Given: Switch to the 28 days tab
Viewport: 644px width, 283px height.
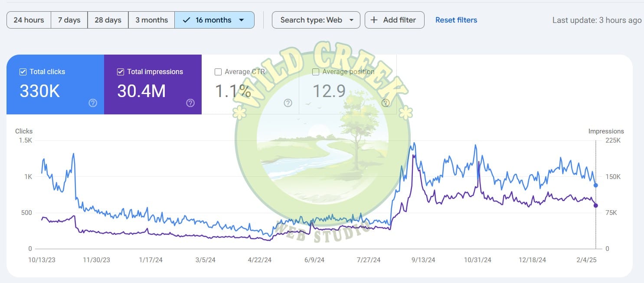Looking at the screenshot, I should click(108, 20).
